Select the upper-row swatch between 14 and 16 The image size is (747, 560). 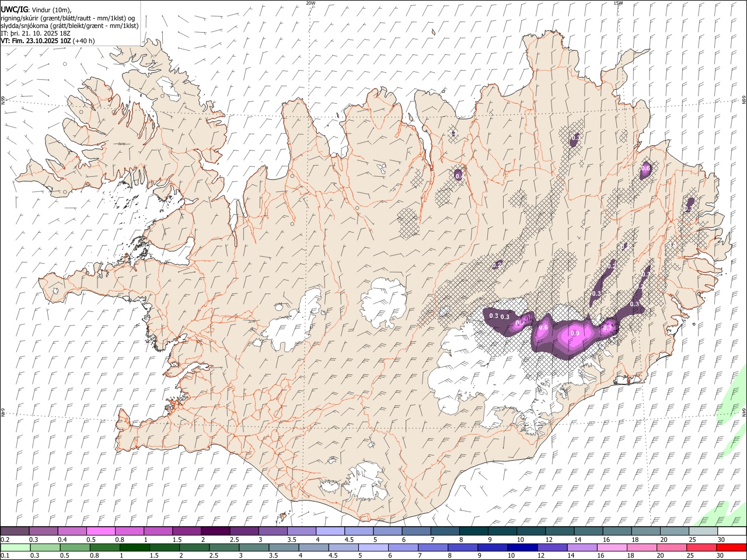click(588, 531)
